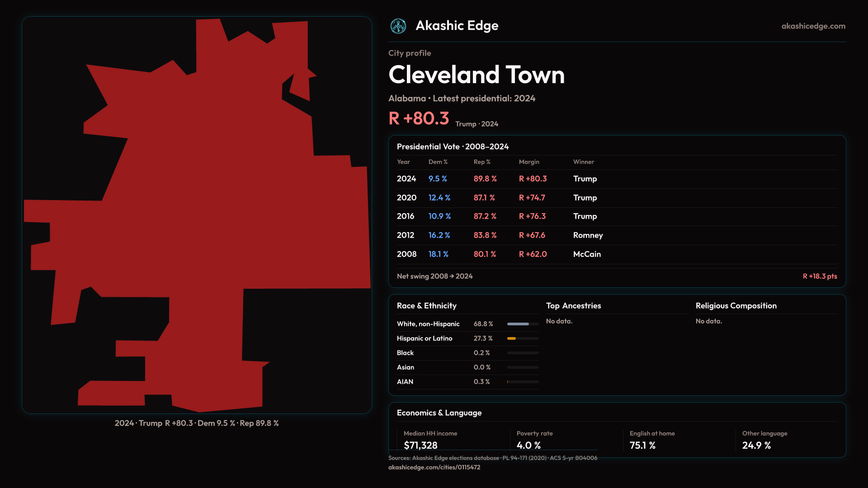
Task: Click the 2016 Trump winner entry
Action: coord(585,216)
